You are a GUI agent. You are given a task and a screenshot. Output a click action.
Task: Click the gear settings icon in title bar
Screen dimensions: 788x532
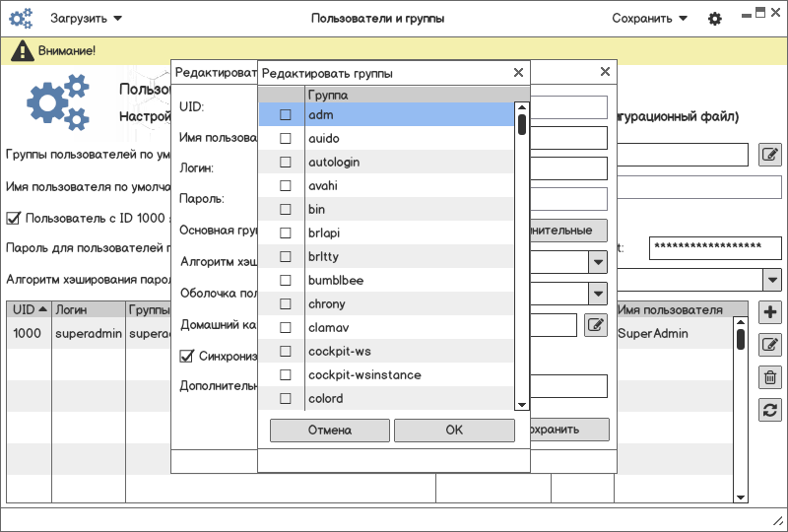click(x=715, y=19)
